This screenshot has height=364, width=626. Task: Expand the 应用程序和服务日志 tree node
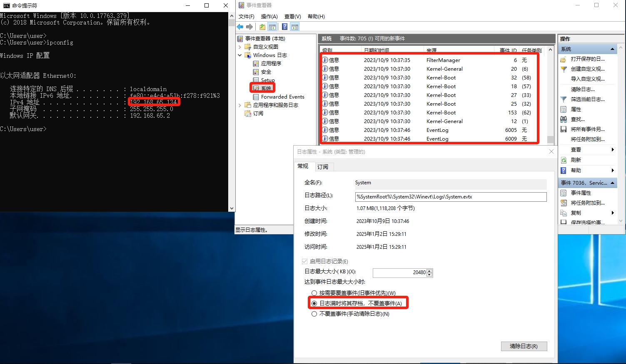pyautogui.click(x=240, y=105)
